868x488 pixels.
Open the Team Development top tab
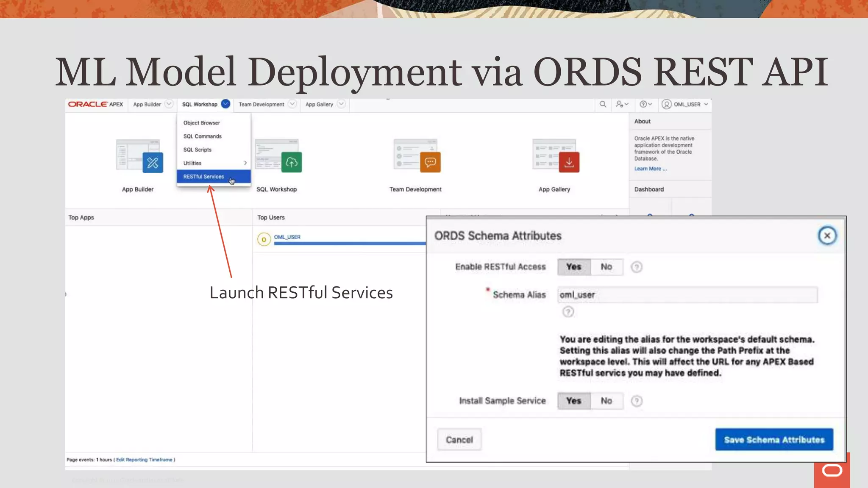pos(261,104)
